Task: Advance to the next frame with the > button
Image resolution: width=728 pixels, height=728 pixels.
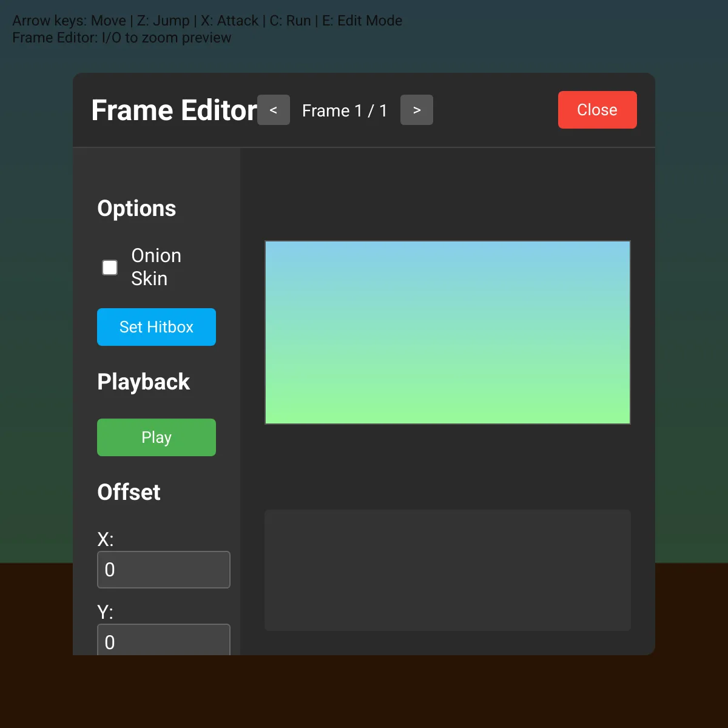Action: click(x=417, y=110)
